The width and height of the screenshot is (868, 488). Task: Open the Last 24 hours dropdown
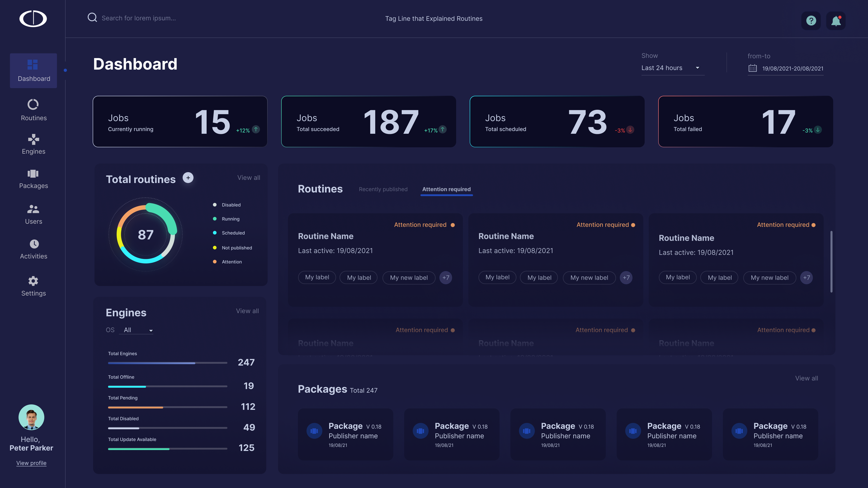coord(672,68)
